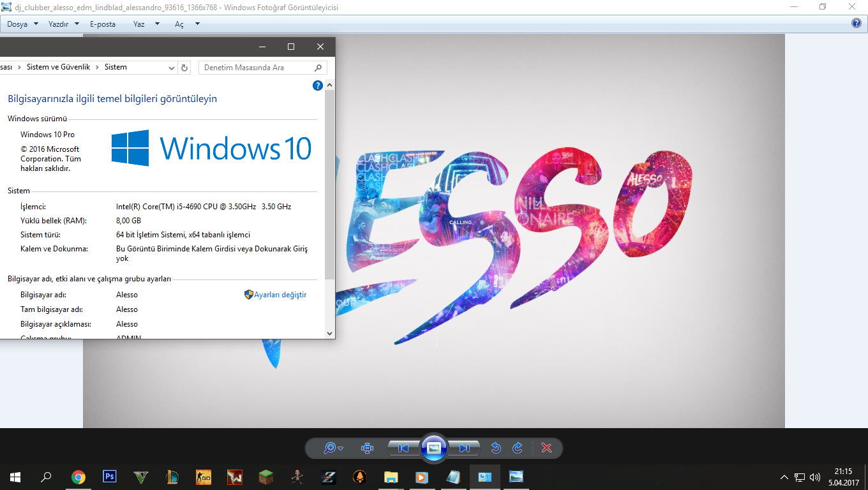Click Alesso value next to Tam bilgisayar adı
Viewport: 868px width, 490px height.
(x=127, y=309)
